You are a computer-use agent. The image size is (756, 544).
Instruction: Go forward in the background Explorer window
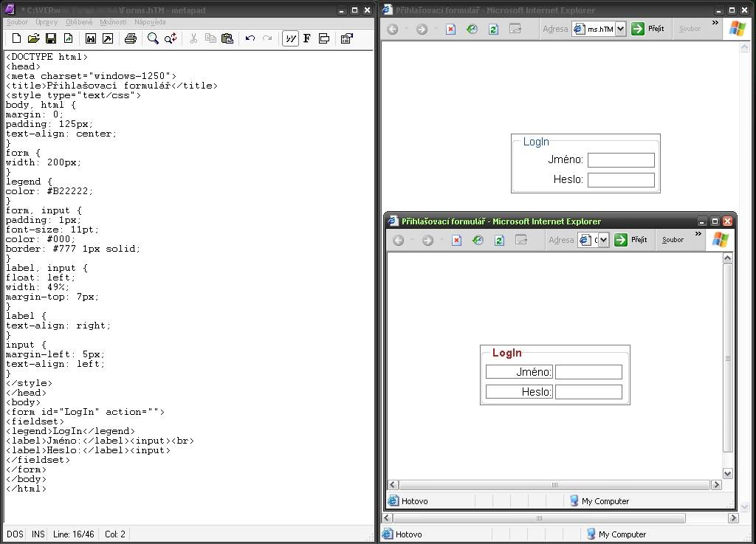coord(422,29)
